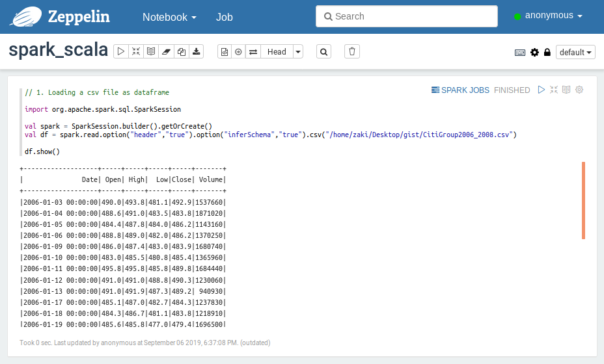Click the Head revision button
The width and height of the screenshot is (604, 364).
[x=277, y=51]
